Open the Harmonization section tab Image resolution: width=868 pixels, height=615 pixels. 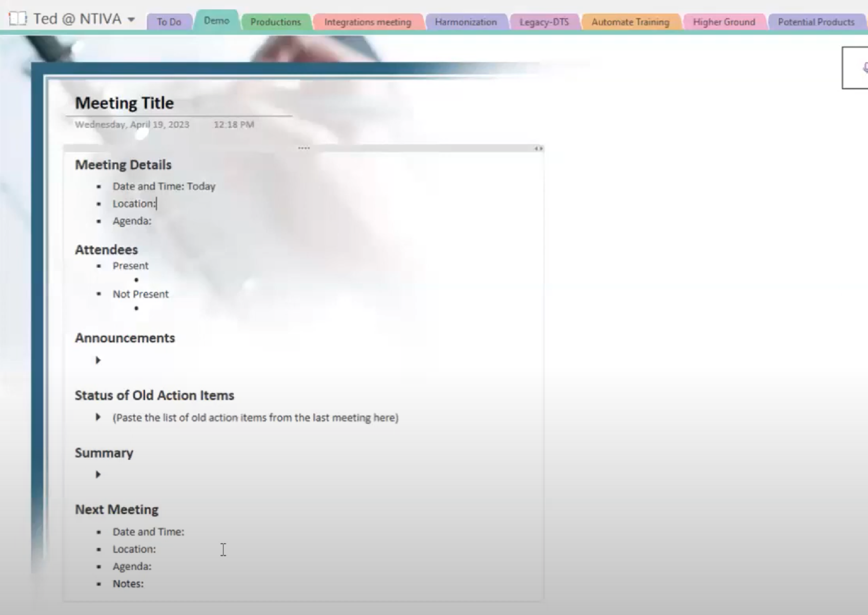pos(466,22)
